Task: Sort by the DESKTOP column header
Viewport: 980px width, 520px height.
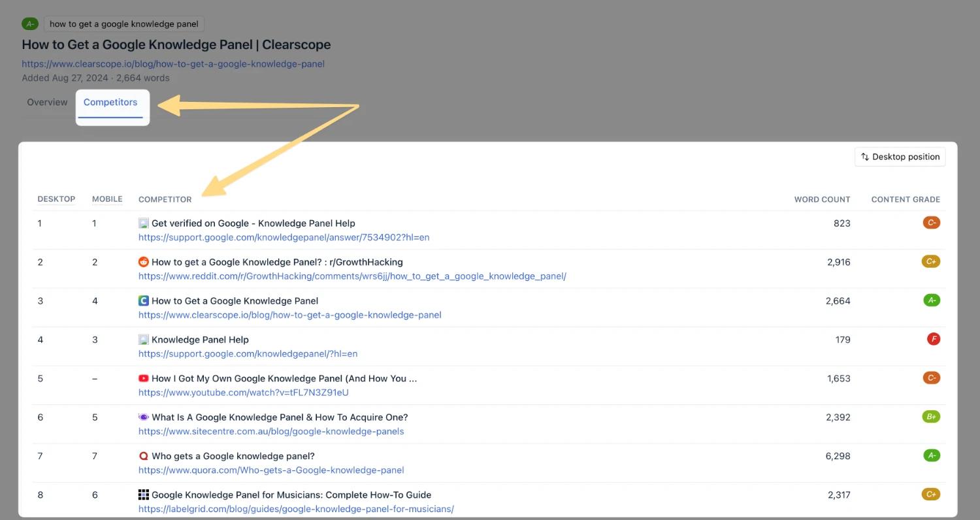Action: 56,199
